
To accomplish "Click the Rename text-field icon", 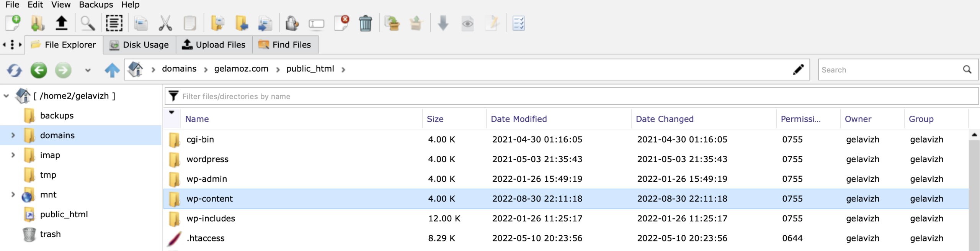I will point(316,24).
